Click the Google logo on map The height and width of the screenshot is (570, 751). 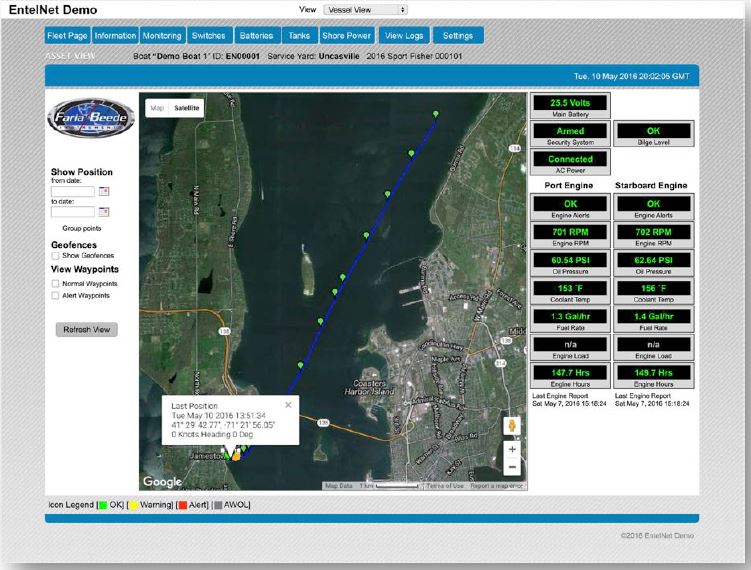(162, 482)
